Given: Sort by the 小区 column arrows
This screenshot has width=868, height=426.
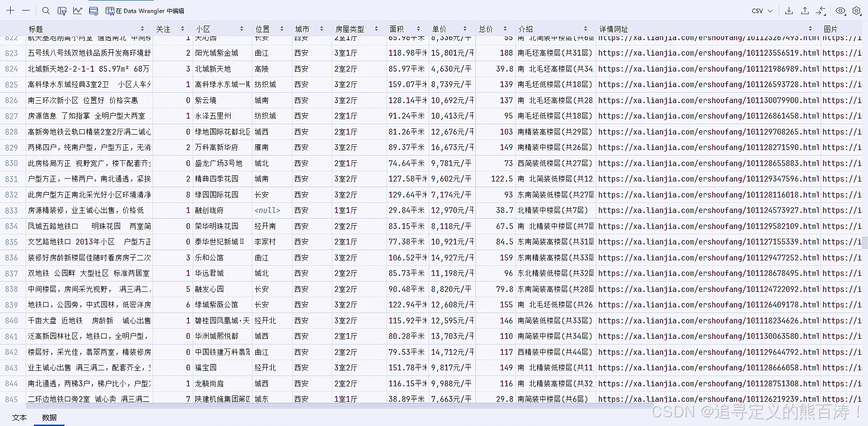Looking at the screenshot, I should pyautogui.click(x=242, y=29).
